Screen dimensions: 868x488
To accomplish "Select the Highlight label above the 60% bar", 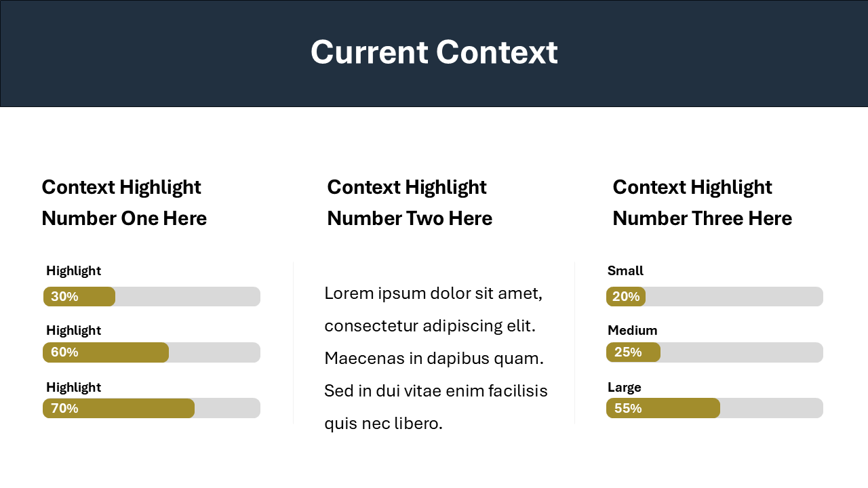I will click(x=73, y=331).
